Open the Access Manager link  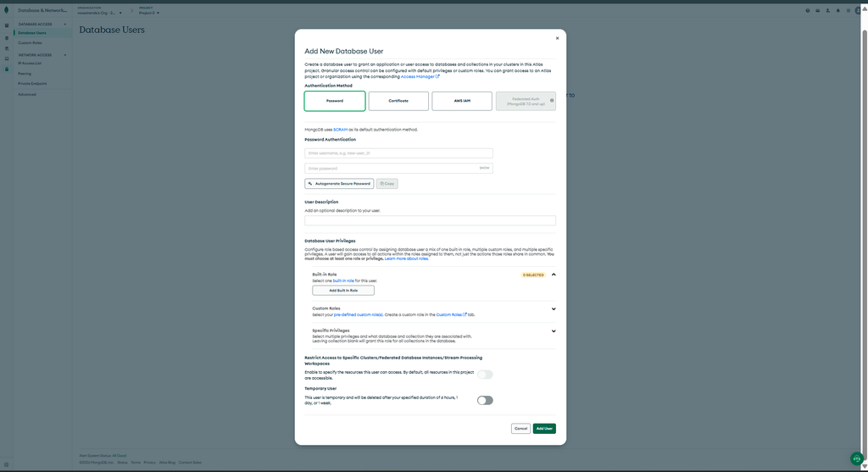pyautogui.click(x=420, y=77)
